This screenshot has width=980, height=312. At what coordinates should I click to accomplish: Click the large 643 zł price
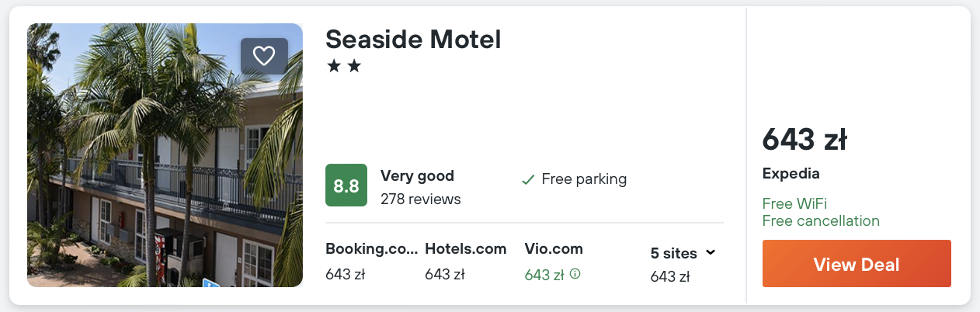pos(804,140)
